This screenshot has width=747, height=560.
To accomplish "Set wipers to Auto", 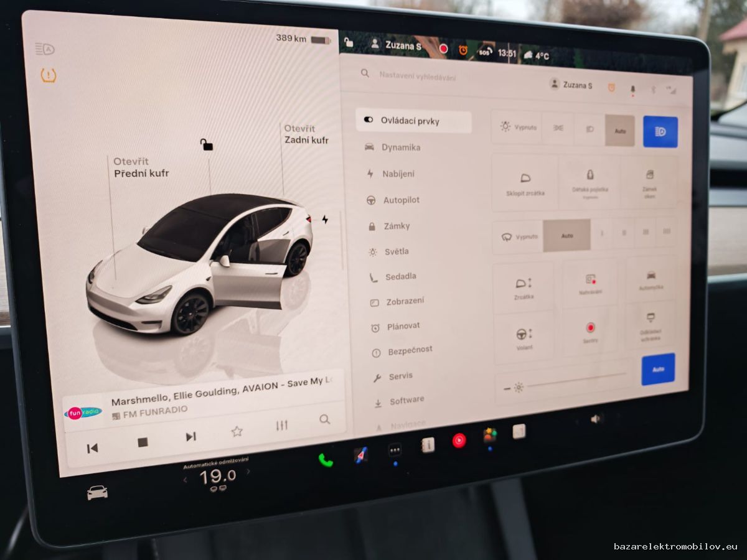I will pos(567,235).
